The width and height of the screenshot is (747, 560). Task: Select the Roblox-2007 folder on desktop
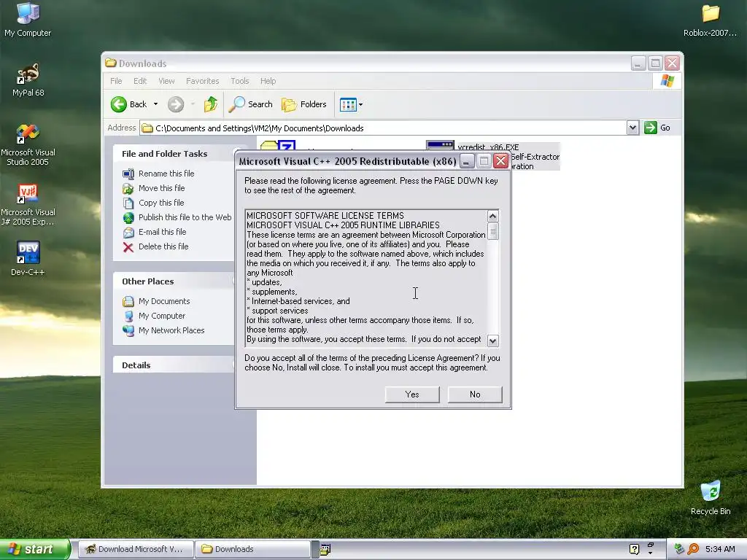710,20
